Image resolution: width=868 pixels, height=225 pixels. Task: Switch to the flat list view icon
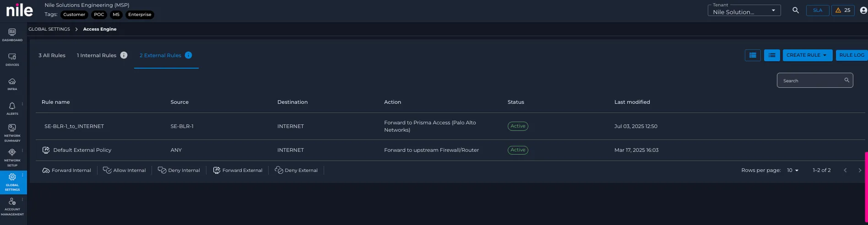coord(772,55)
